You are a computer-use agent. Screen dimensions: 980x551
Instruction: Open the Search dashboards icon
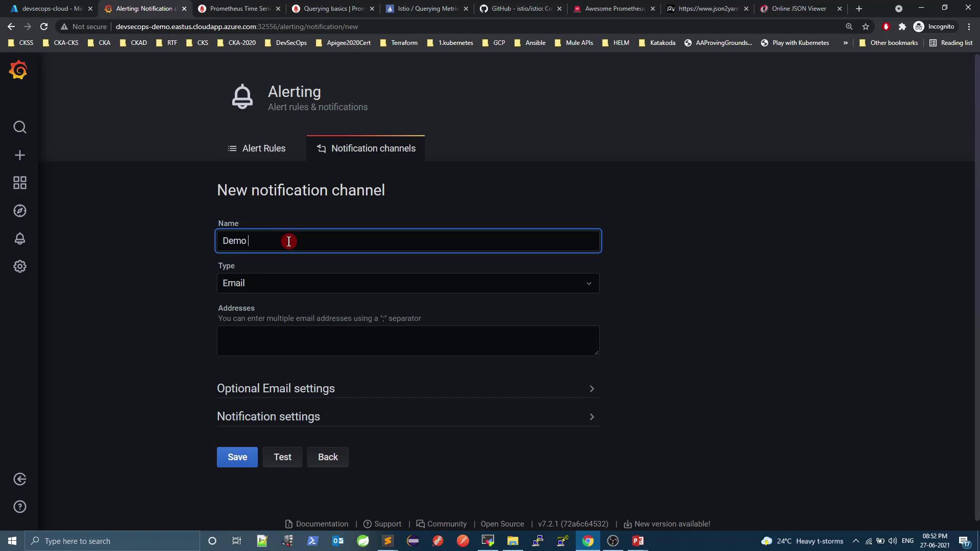coord(20,127)
